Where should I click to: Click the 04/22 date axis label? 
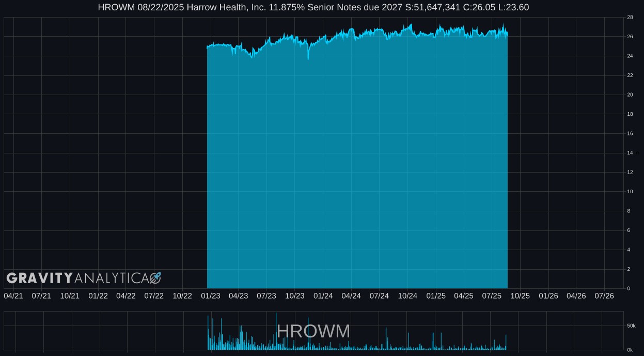coord(126,296)
